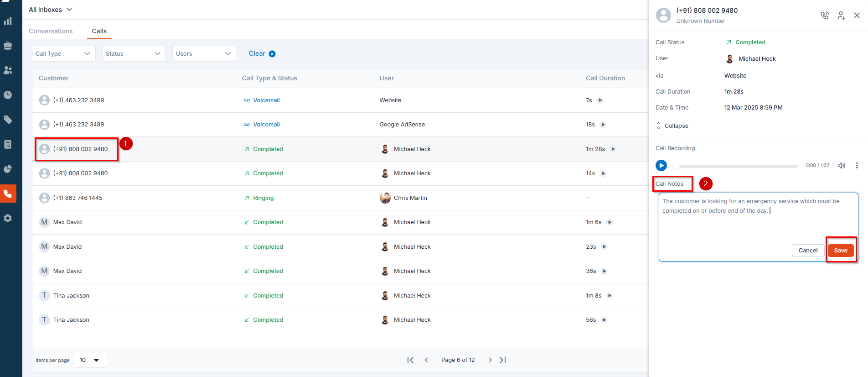
Task: Mute the call recording volume icon
Action: click(x=842, y=166)
